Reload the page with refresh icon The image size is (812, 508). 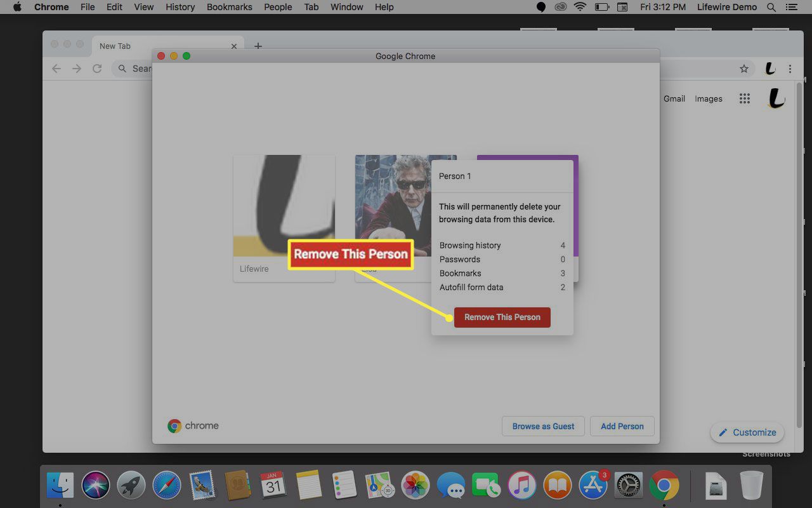tap(97, 69)
